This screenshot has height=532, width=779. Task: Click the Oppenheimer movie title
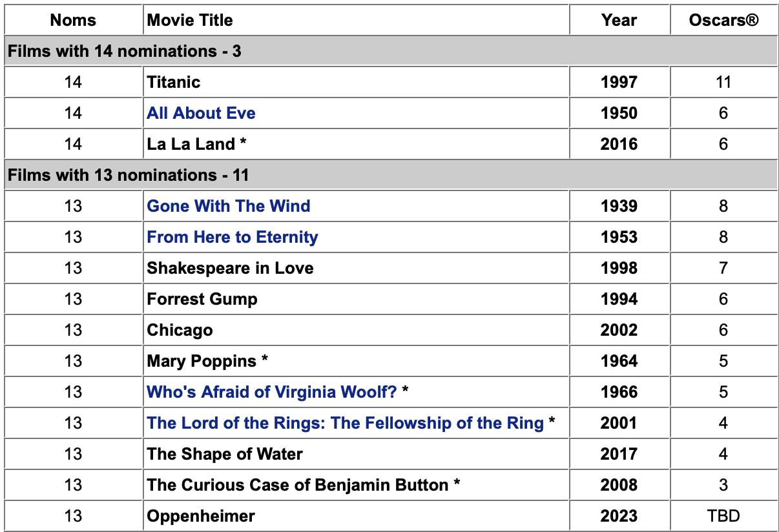point(201,516)
